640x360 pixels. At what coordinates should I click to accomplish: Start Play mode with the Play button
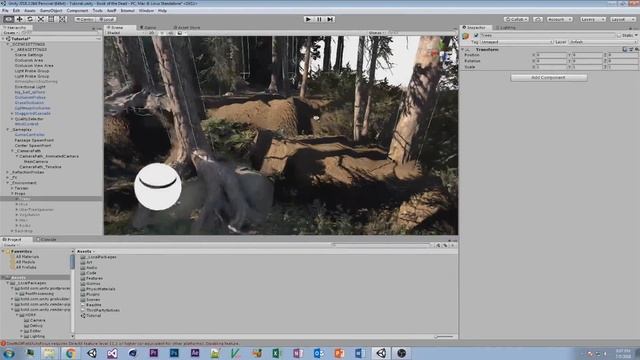pyautogui.click(x=309, y=19)
